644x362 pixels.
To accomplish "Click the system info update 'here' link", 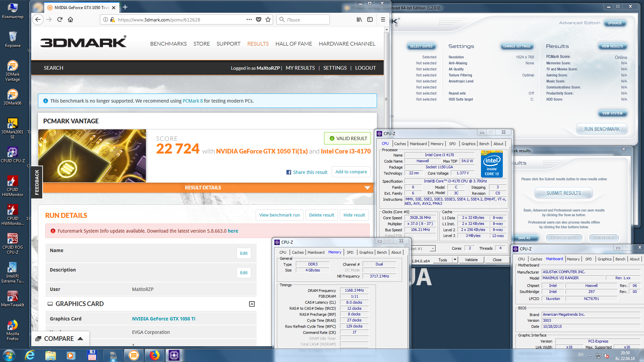I will [233, 231].
